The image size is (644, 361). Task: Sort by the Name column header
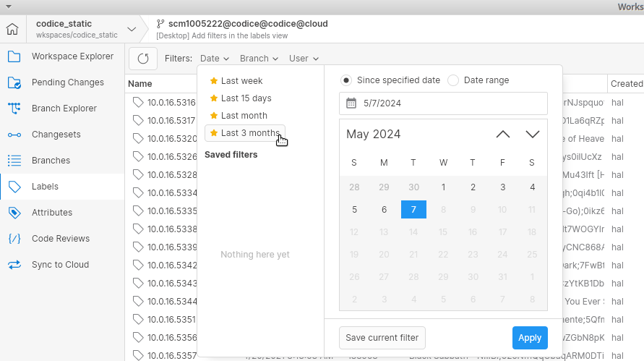point(139,83)
